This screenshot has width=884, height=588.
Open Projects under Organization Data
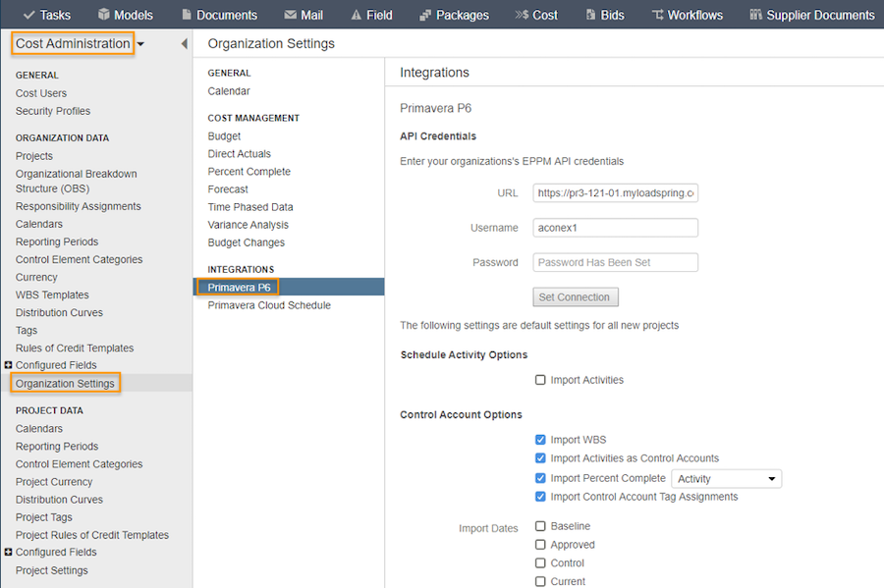[x=34, y=156]
